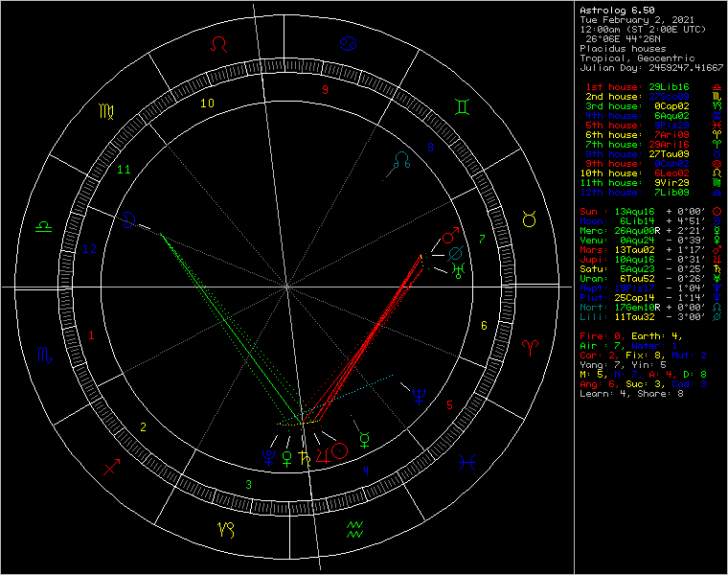
Task: Click the green Gemini glyph on zodiac ring
Action: point(463,106)
